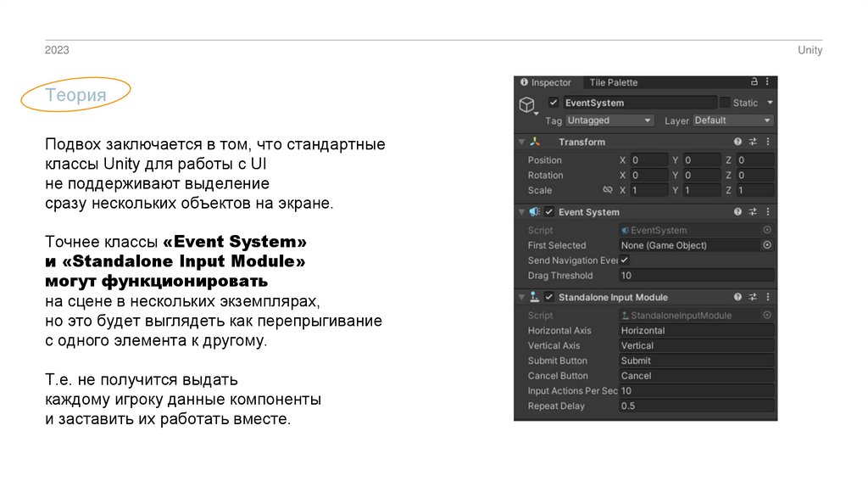Collapse the Transform component foldout
The image size is (868, 487).
[x=521, y=142]
